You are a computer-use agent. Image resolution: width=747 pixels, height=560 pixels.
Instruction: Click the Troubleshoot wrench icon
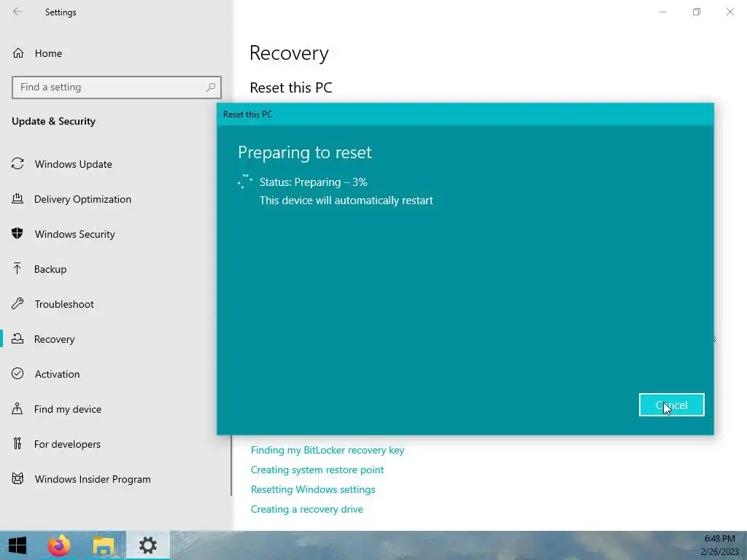(x=18, y=304)
